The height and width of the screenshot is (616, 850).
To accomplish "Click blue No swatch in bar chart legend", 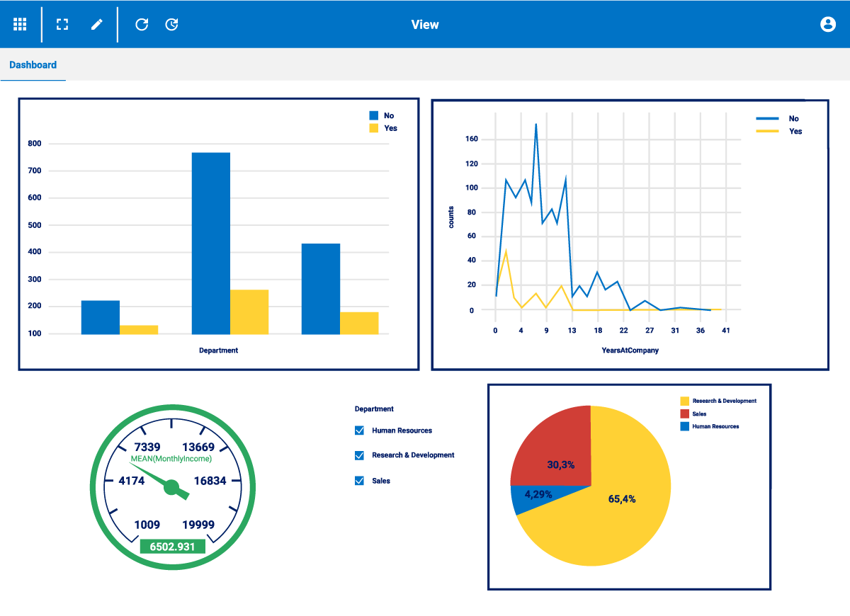I will coord(374,115).
